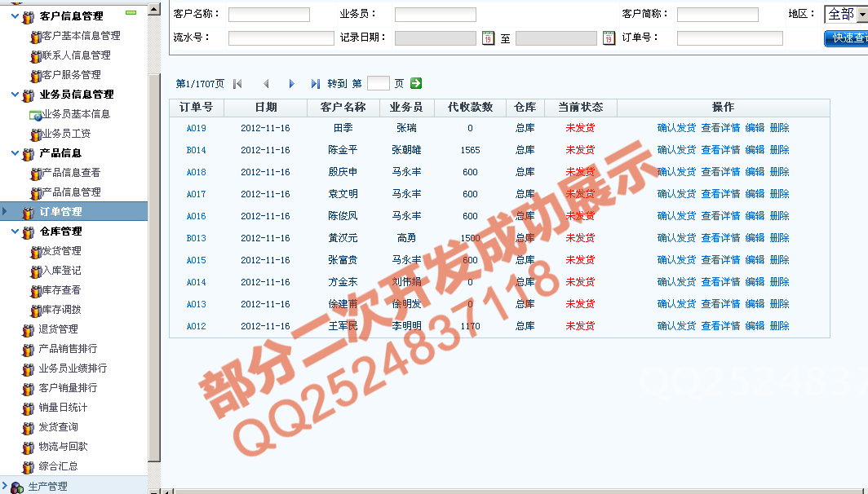The width and height of the screenshot is (868, 494).
Task: Expand the 生产管理 tree node
Action: coord(5,487)
